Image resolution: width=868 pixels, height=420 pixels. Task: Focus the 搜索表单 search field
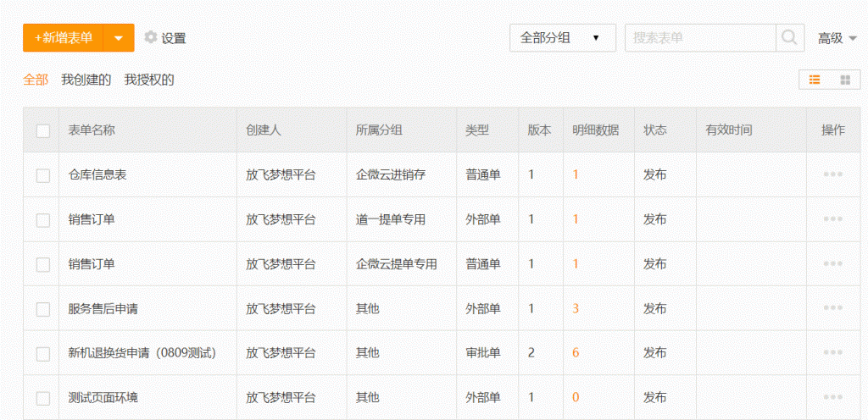700,38
